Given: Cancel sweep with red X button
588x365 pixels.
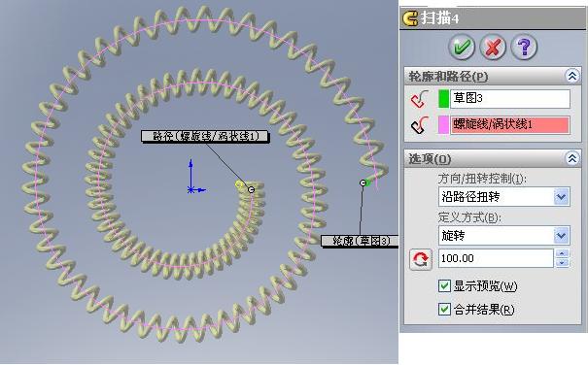Looking at the screenshot, I should [x=493, y=48].
